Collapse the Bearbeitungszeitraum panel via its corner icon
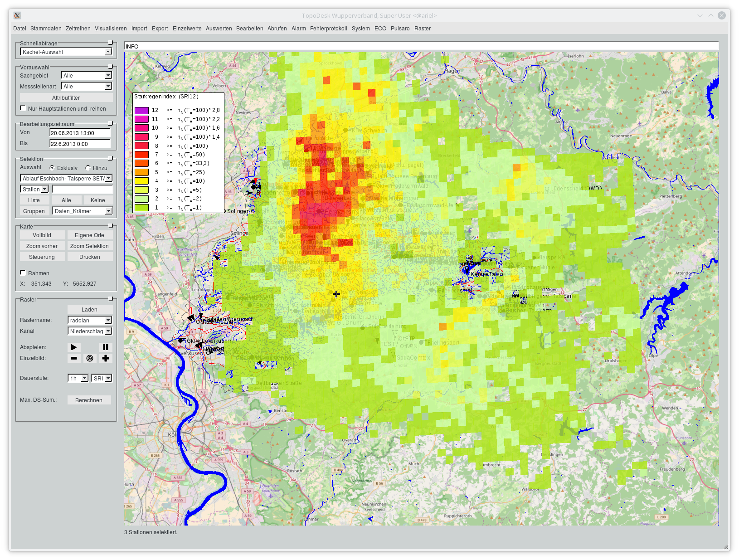This screenshot has width=739, height=560. pyautogui.click(x=111, y=124)
